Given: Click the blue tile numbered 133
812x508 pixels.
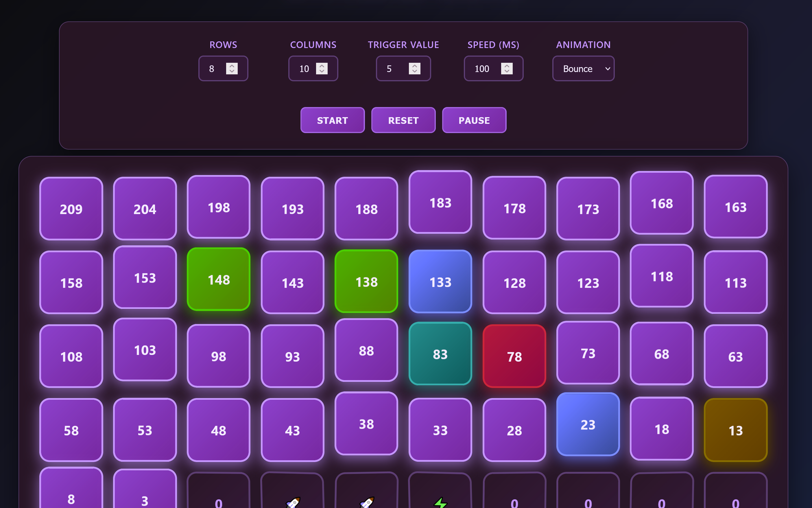Looking at the screenshot, I should pyautogui.click(x=440, y=281).
